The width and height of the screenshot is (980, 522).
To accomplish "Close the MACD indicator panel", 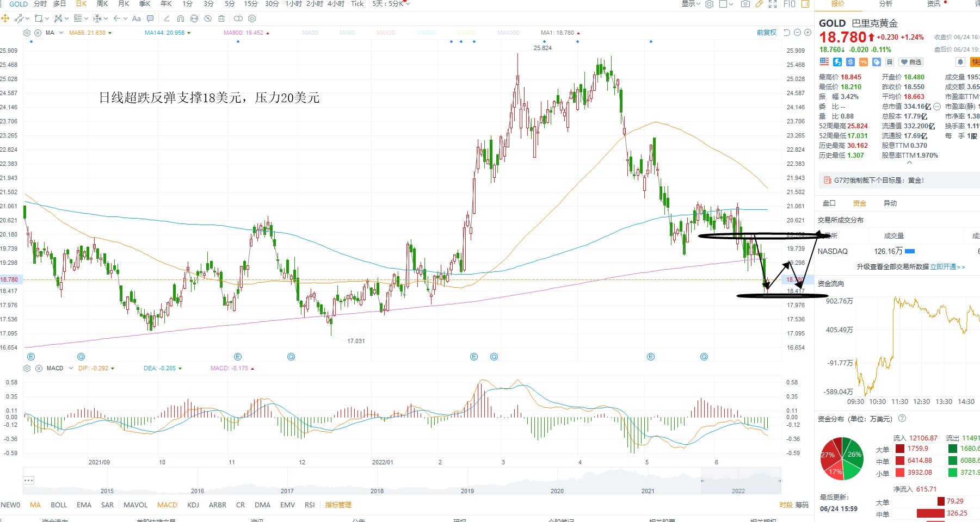I will point(39,368).
